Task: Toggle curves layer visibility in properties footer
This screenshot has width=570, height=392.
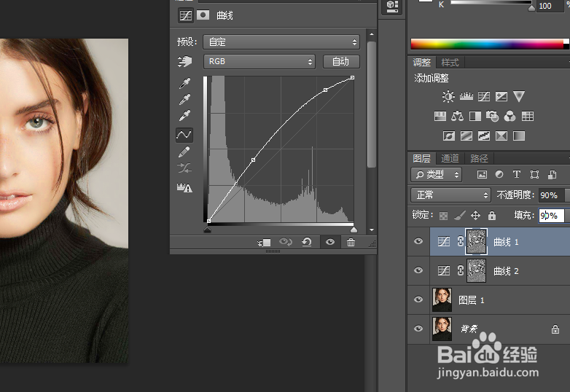Action: pyautogui.click(x=330, y=242)
